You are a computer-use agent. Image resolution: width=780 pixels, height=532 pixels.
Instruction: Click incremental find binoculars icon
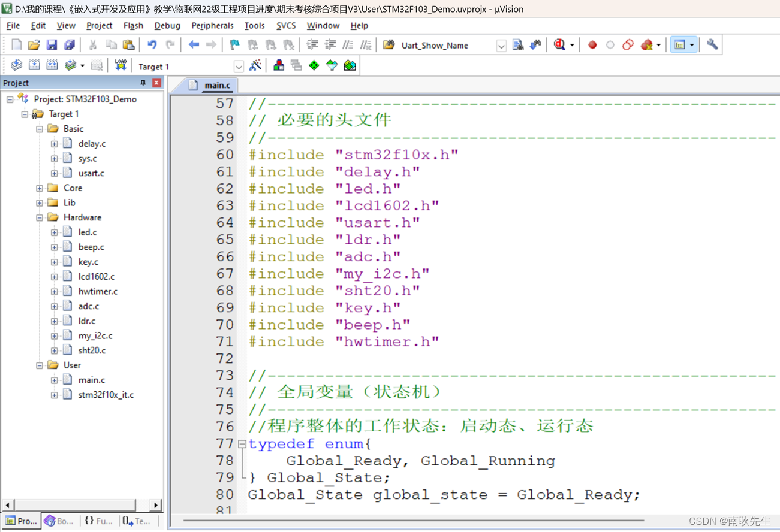535,45
